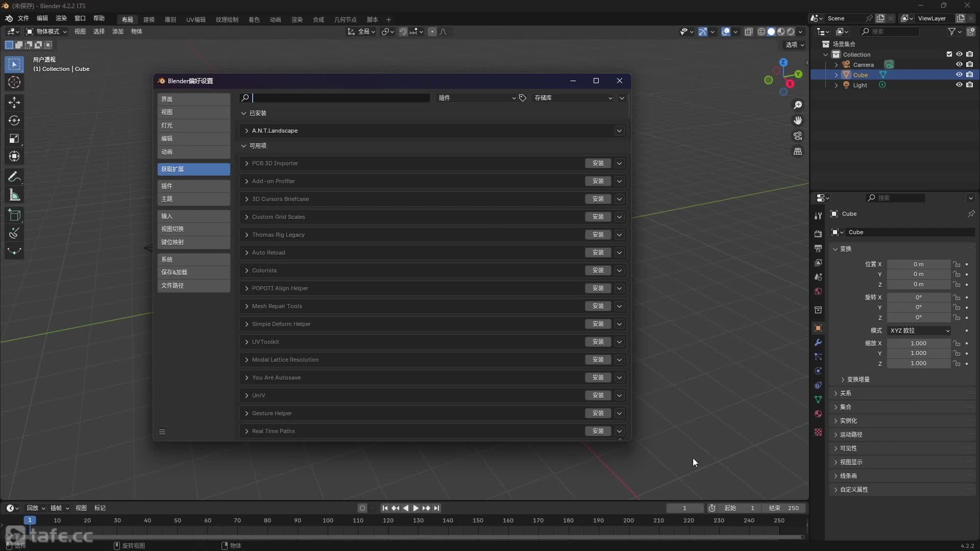Open the Material properties tab icon

pos(818,414)
